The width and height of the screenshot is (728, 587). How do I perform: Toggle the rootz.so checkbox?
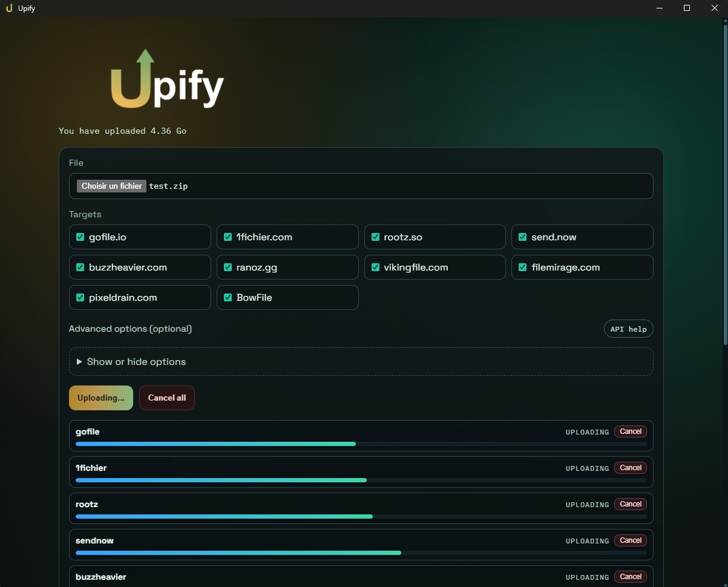(x=376, y=237)
